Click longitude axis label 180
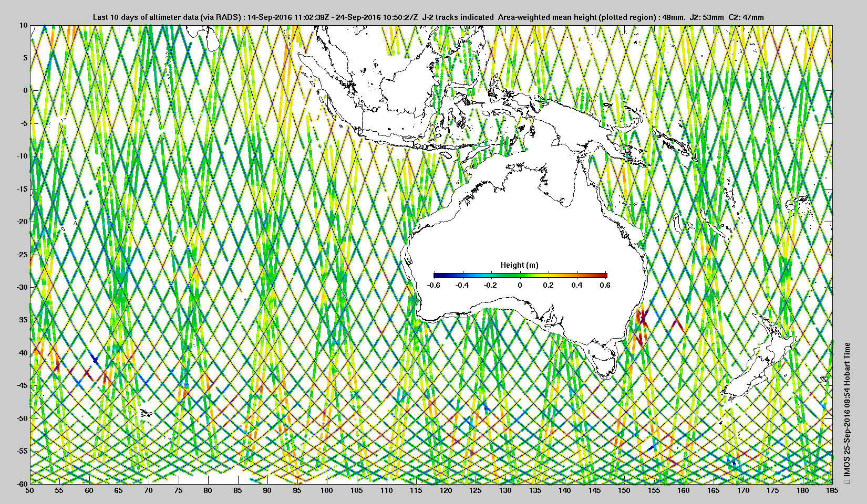Screen dimensions: 867x504 tap(803, 491)
